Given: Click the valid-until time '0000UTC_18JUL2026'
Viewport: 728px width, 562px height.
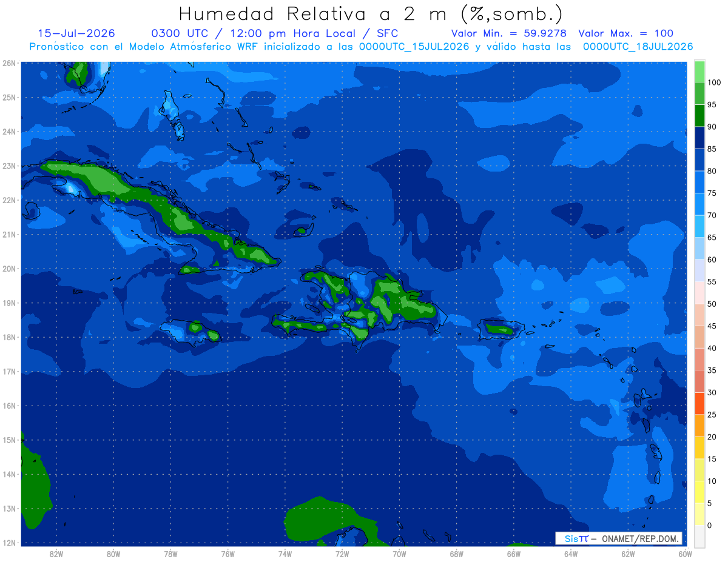Looking at the screenshot, I should click(x=638, y=47).
